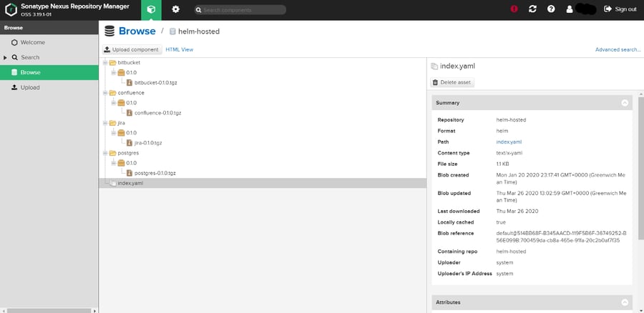Collapse the confluence folder node

pyautogui.click(x=105, y=93)
